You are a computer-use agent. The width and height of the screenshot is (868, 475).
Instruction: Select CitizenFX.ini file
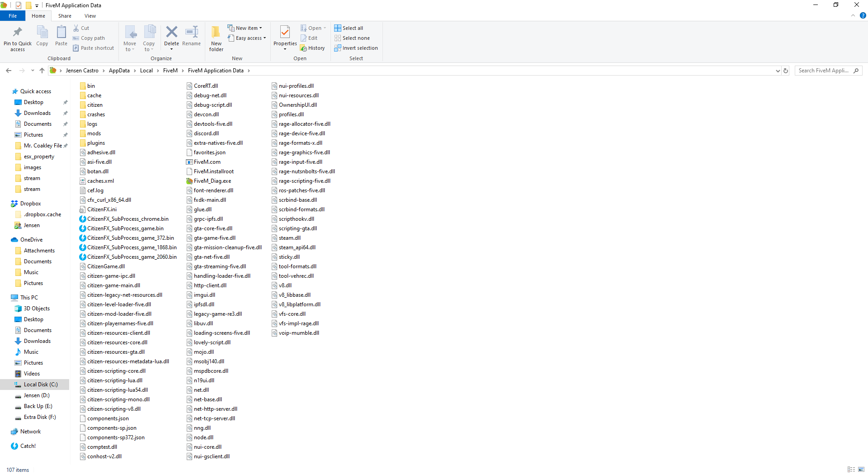tap(98, 209)
